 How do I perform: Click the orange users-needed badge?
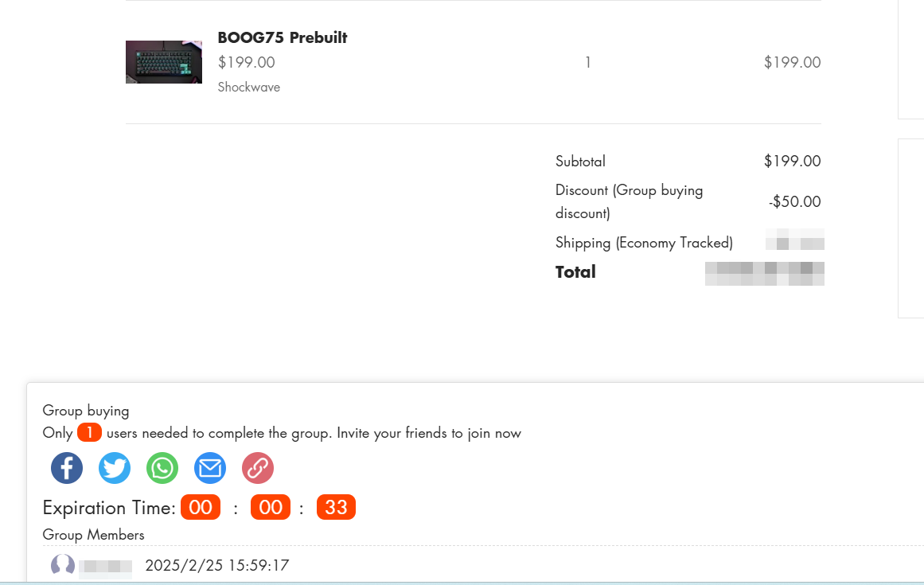(89, 433)
